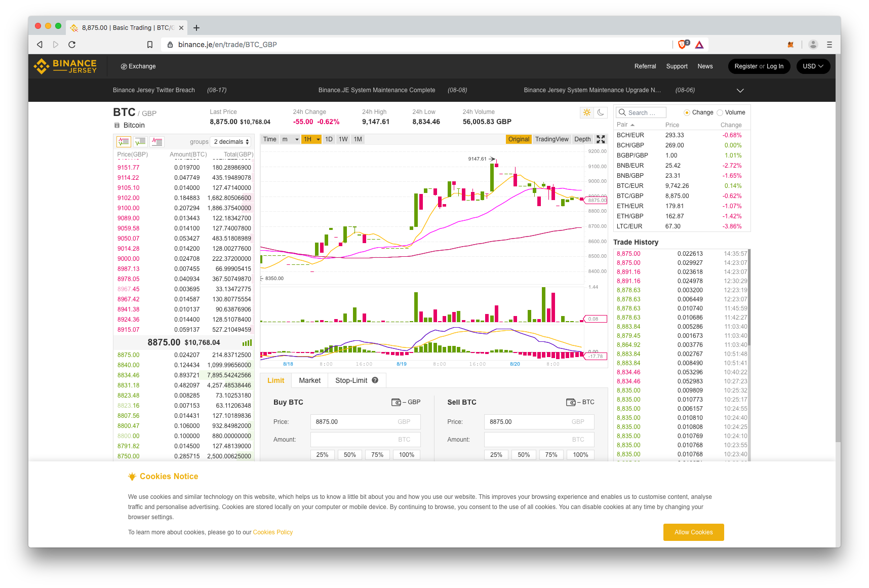Select the 1D chart interval
Image resolution: width=869 pixels, height=588 pixels.
click(x=329, y=139)
